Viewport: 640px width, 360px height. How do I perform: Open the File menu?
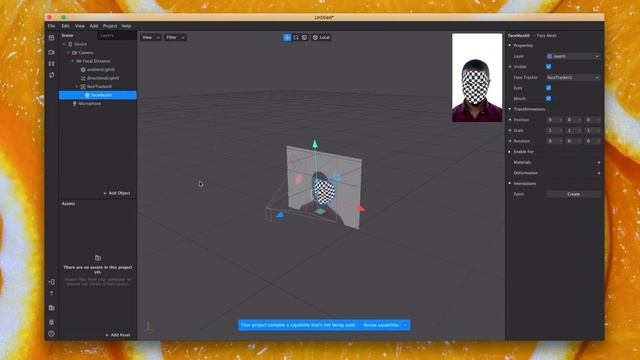(x=51, y=26)
